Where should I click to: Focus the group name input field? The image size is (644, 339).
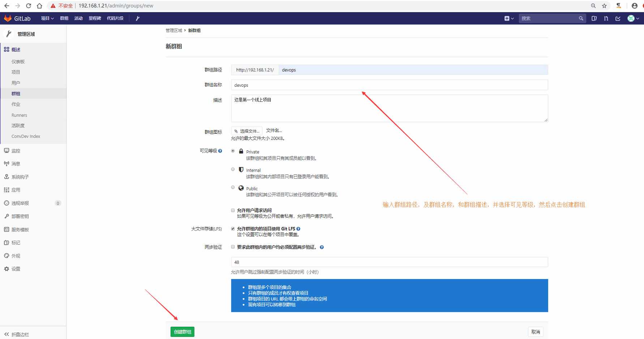click(x=390, y=85)
